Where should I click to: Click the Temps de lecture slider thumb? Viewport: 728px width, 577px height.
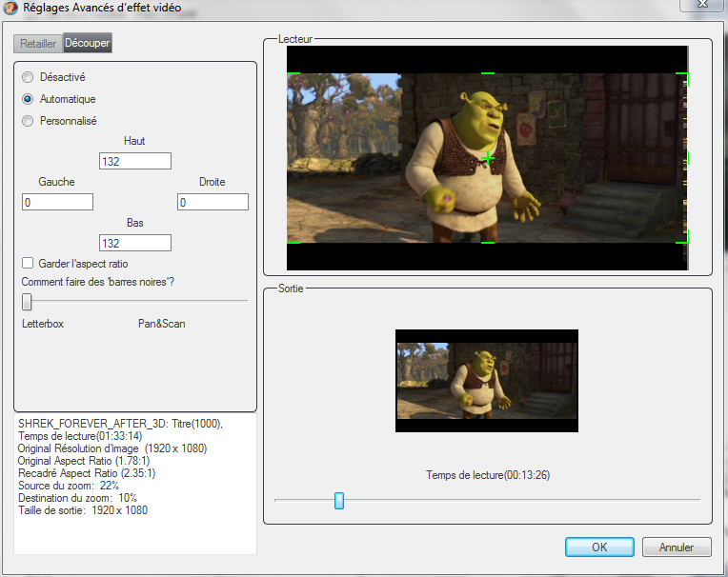click(x=339, y=500)
